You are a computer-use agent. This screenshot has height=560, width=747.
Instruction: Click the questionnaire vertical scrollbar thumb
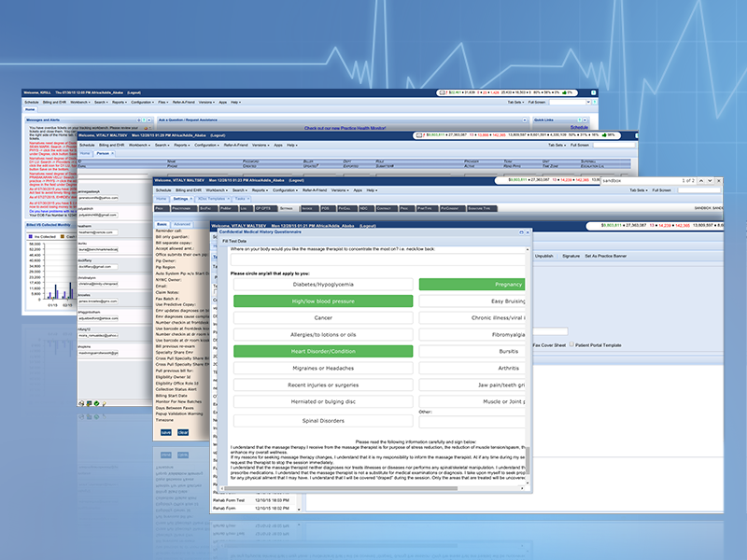(528, 460)
